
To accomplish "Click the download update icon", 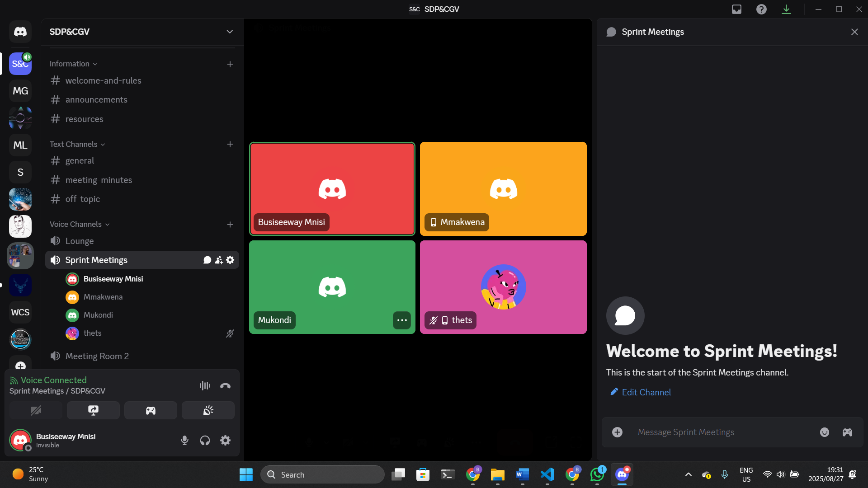I will [x=787, y=9].
